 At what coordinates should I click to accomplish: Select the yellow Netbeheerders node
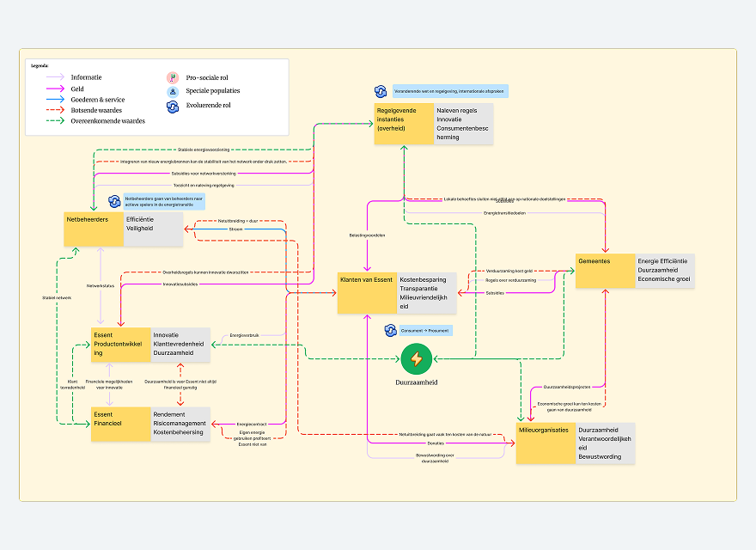(94, 229)
